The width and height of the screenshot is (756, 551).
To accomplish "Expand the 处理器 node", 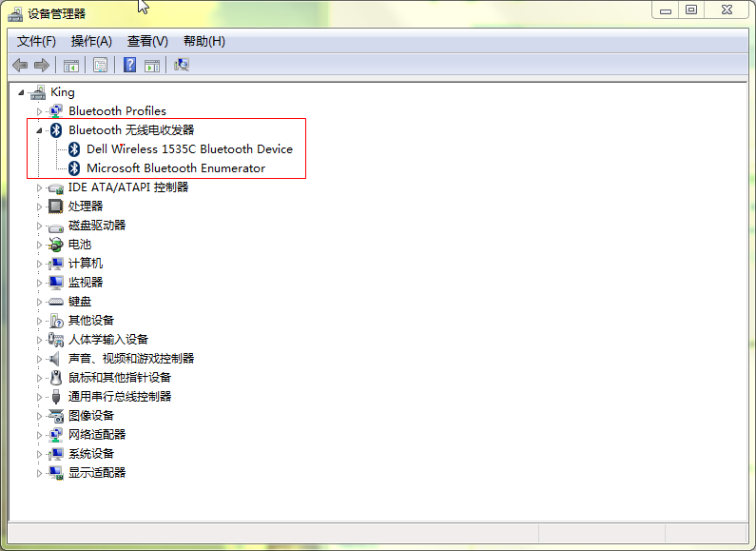I will point(39,207).
